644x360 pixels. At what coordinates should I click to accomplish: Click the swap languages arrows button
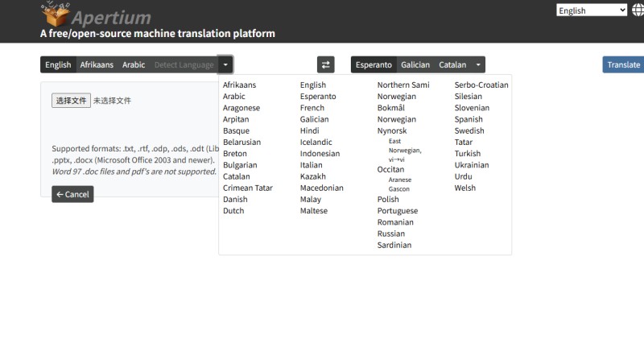tap(326, 64)
